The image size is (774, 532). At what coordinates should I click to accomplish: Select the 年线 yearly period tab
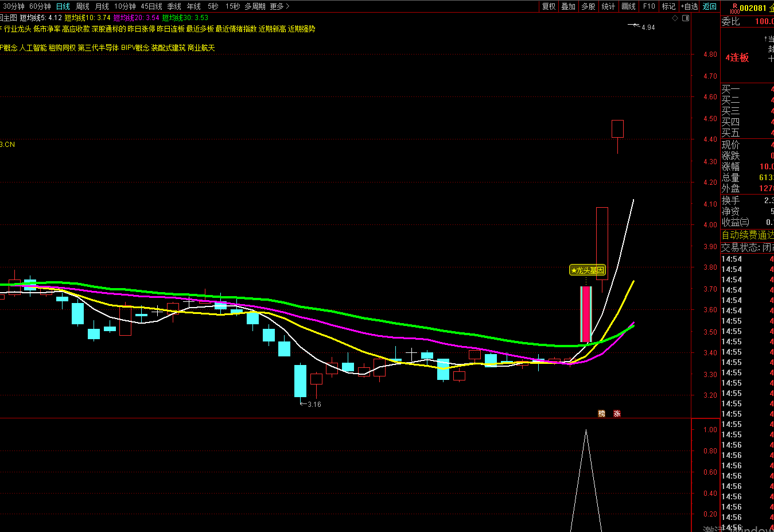pyautogui.click(x=194, y=6)
